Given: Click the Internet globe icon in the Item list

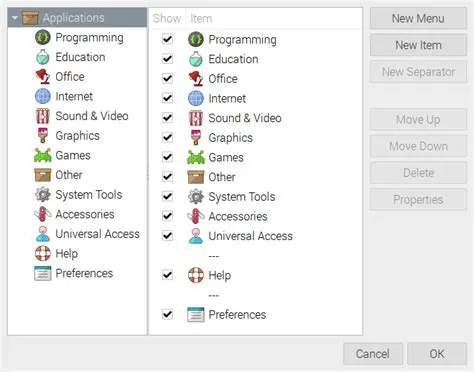Looking at the screenshot, I should (196, 98).
